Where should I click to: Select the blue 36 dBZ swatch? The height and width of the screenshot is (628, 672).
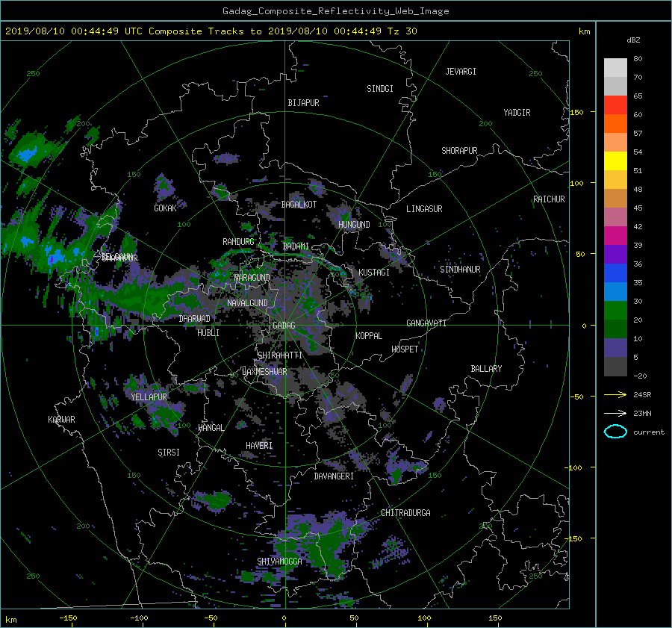click(x=615, y=273)
